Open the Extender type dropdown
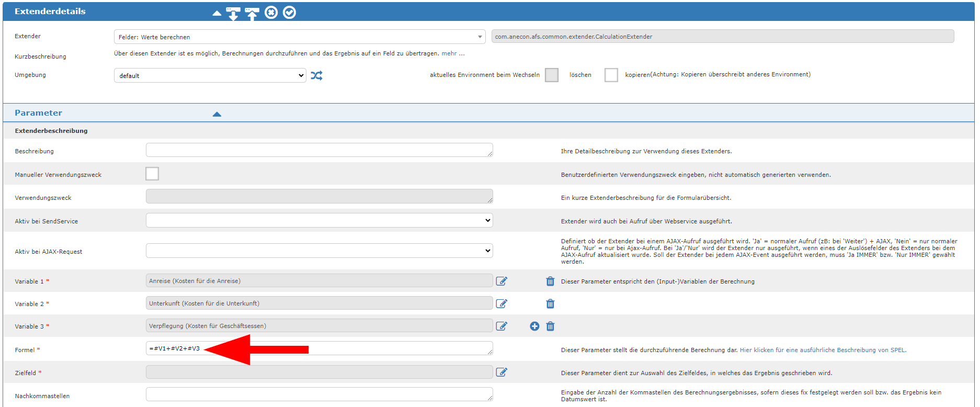980x407 pixels. (x=300, y=37)
